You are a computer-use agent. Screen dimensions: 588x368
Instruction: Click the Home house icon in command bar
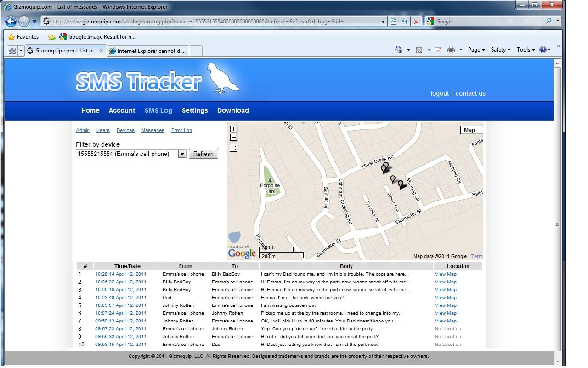(x=399, y=50)
